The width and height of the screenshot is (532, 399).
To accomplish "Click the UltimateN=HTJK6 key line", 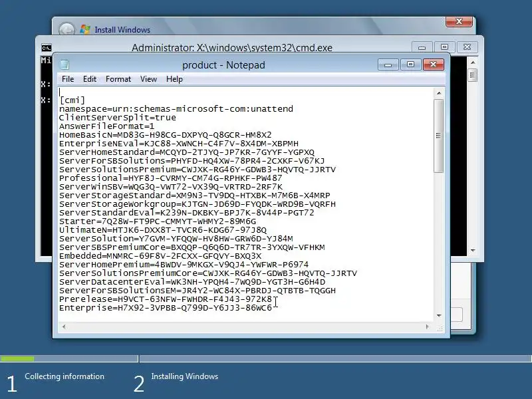I will [x=163, y=230].
